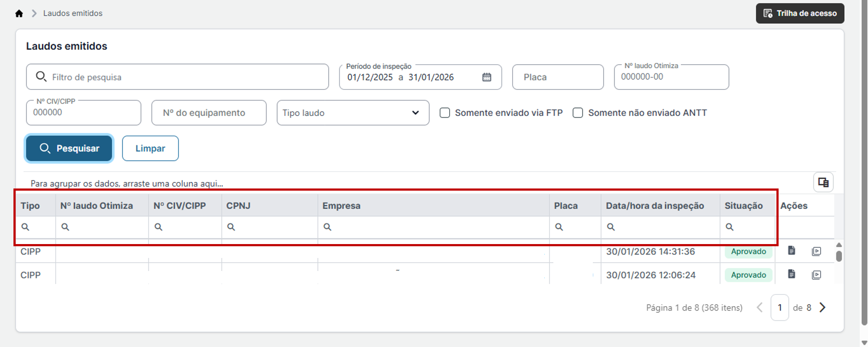This screenshot has width=868, height=347.
Task: Go to home via house icon
Action: 19,13
